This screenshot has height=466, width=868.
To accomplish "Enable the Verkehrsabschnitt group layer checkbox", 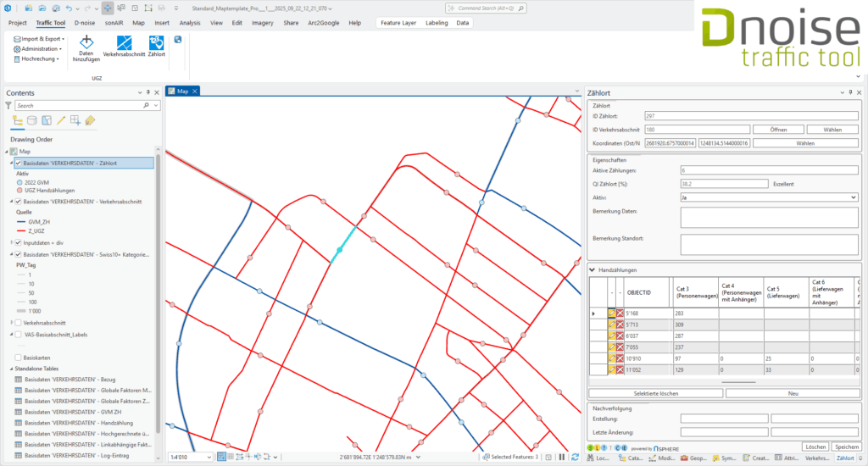I will click(x=19, y=323).
